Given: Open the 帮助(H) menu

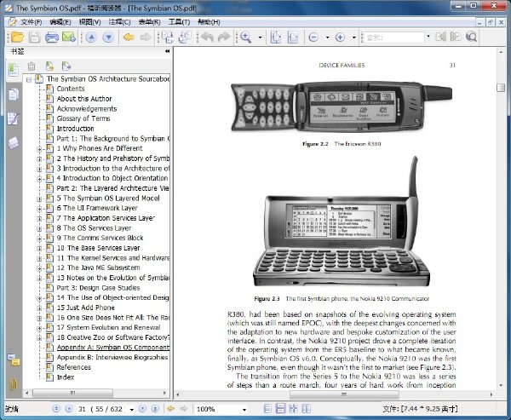Looking at the screenshot, I should pyautogui.click(x=209, y=22).
